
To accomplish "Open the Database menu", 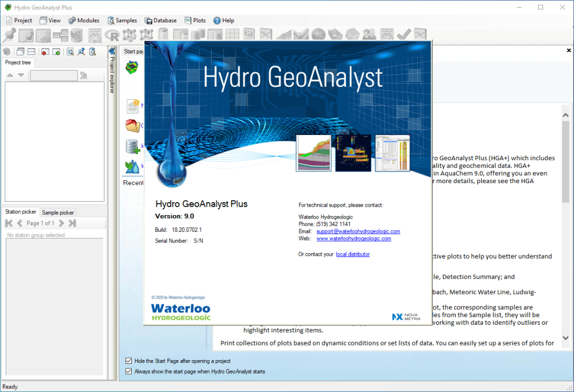I will pyautogui.click(x=160, y=20).
